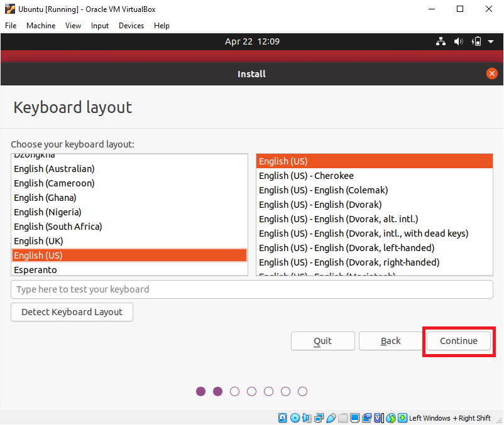Select English (US) in the left list

[x=129, y=256]
